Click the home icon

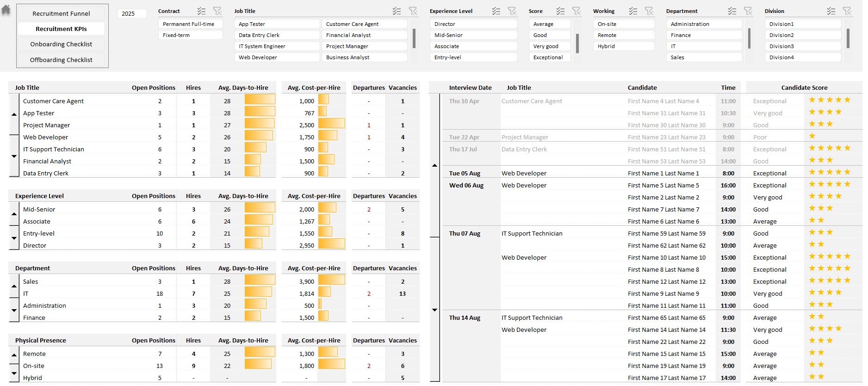click(x=6, y=10)
